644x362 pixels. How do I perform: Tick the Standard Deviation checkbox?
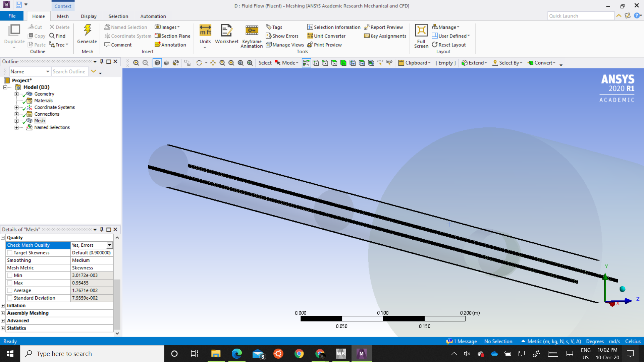tap(10, 298)
